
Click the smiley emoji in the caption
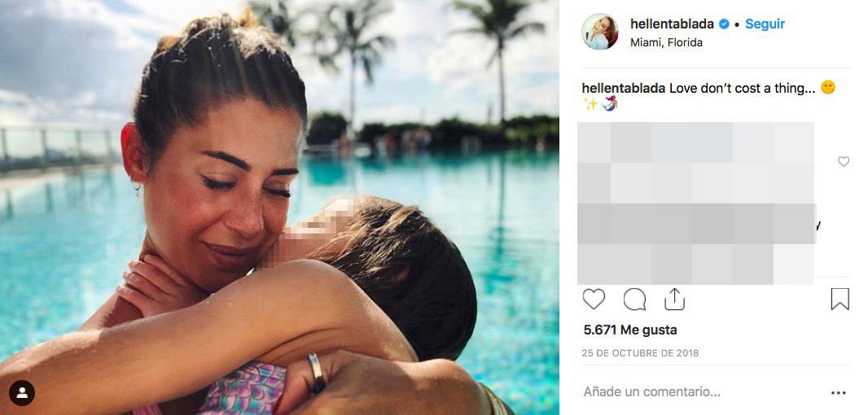click(x=828, y=88)
